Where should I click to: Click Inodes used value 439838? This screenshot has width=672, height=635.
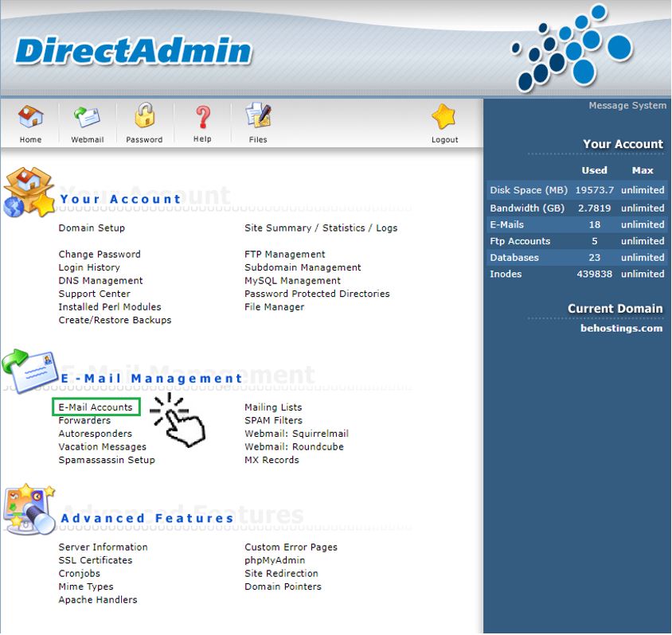pyautogui.click(x=595, y=274)
